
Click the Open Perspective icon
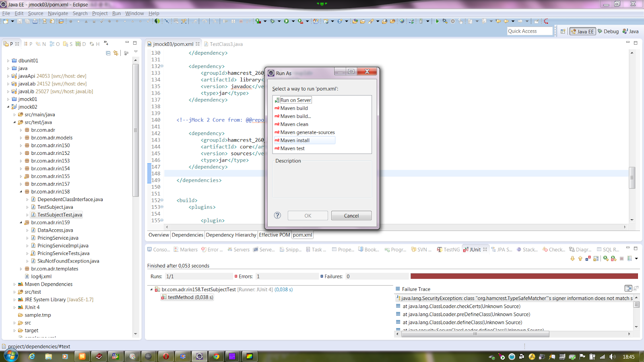(x=563, y=31)
